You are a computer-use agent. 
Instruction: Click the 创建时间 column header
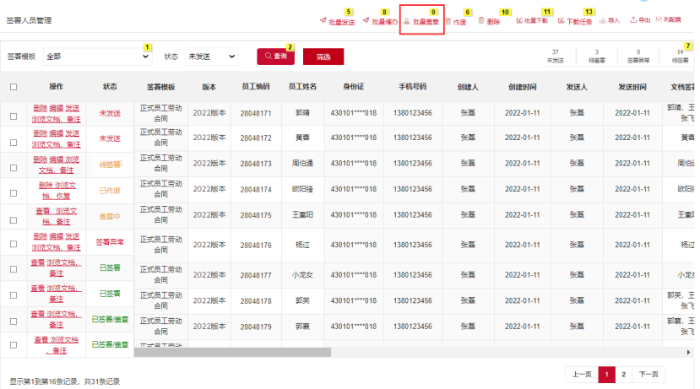tap(522, 87)
